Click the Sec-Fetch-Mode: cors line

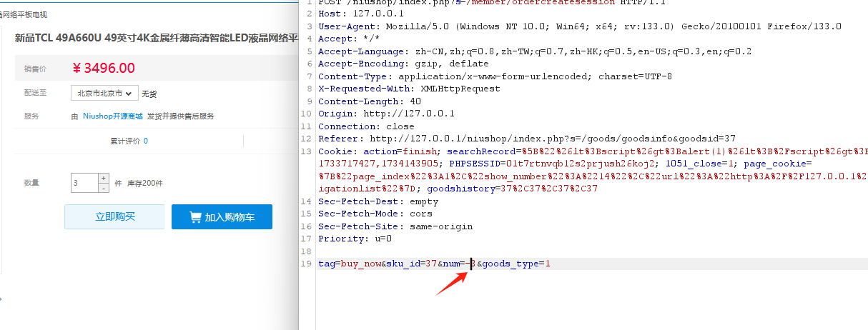pyautogui.click(x=375, y=214)
